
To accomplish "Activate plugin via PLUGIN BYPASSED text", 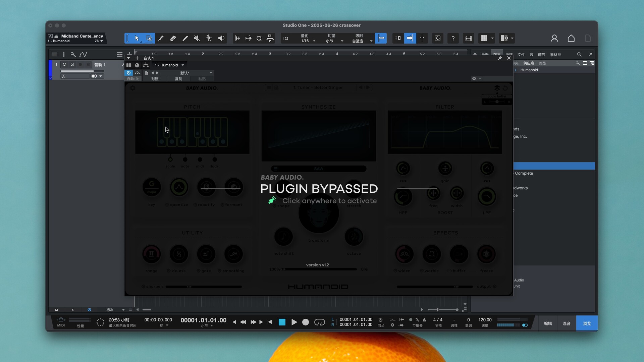I will click(319, 189).
